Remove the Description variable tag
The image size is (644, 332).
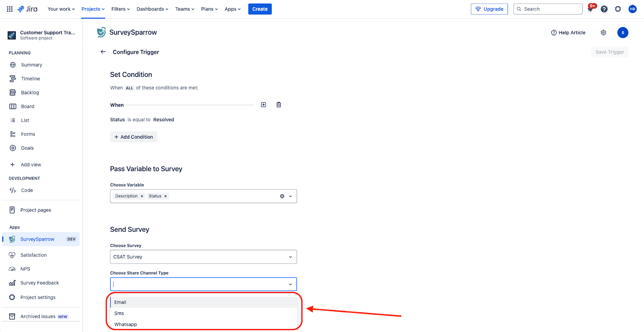click(x=142, y=196)
